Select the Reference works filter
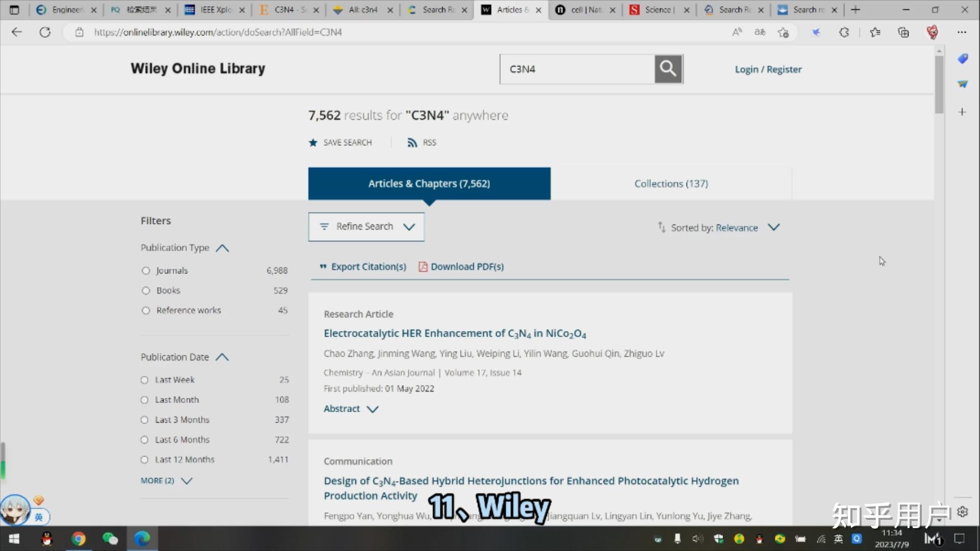The width and height of the screenshot is (980, 551). (x=146, y=311)
